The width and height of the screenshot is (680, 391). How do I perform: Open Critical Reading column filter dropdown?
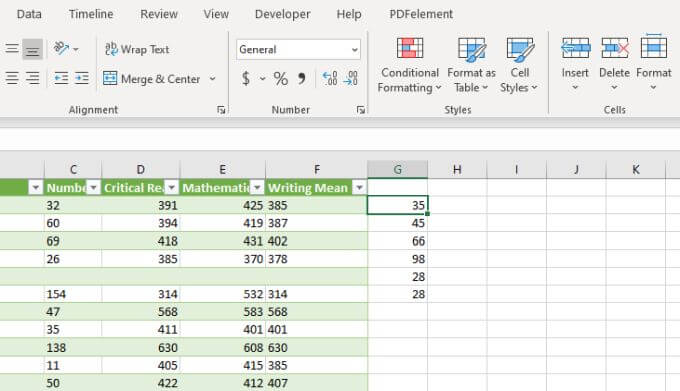click(x=172, y=188)
